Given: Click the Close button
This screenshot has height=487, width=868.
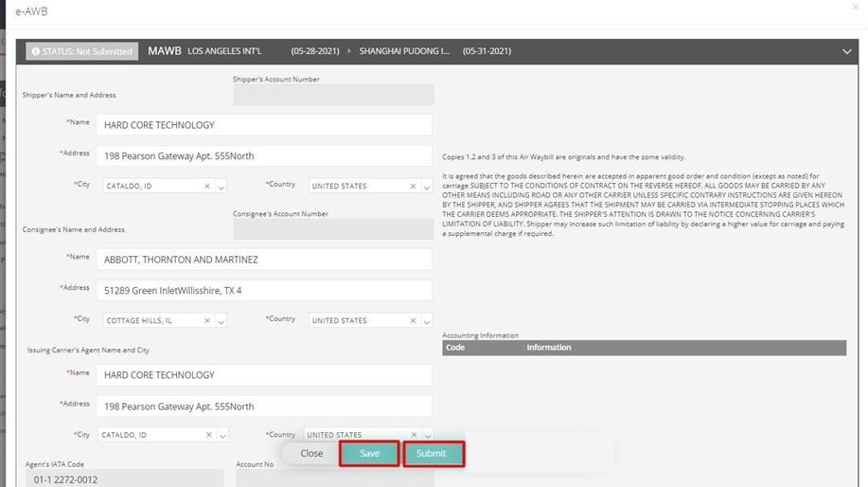Looking at the screenshot, I should click(311, 454).
